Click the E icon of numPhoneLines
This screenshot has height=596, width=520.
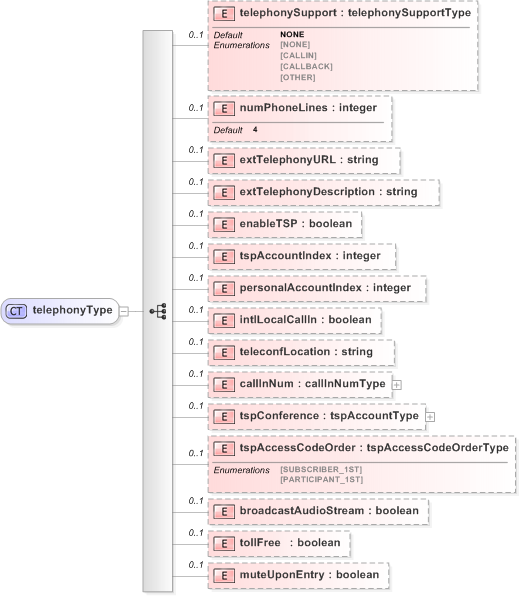(x=224, y=109)
